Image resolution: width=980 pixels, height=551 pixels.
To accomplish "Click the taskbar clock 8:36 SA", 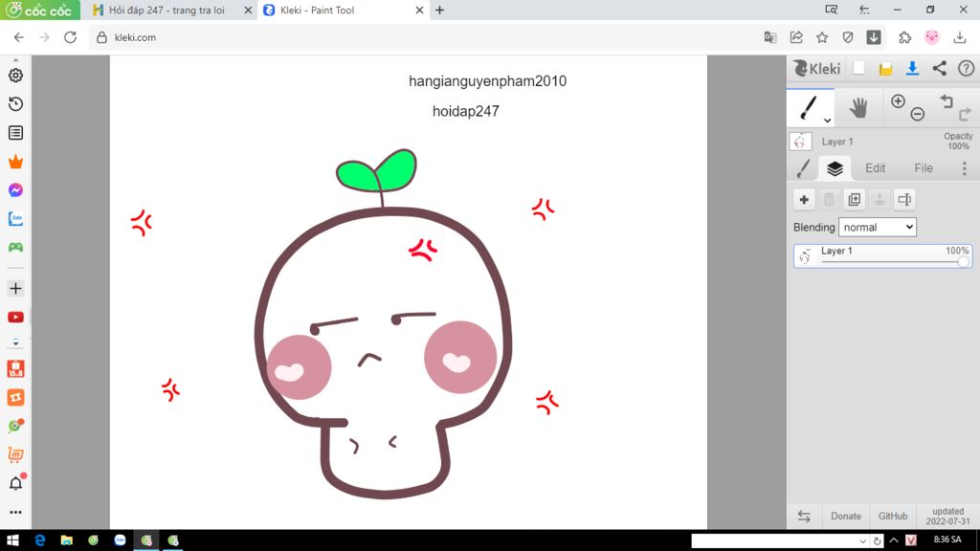I will click(x=947, y=540).
